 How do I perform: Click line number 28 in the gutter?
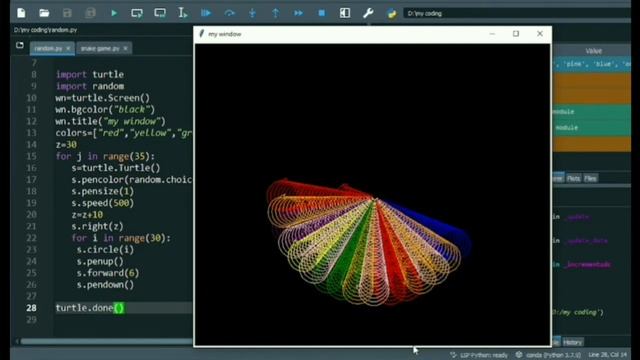pyautogui.click(x=31, y=308)
